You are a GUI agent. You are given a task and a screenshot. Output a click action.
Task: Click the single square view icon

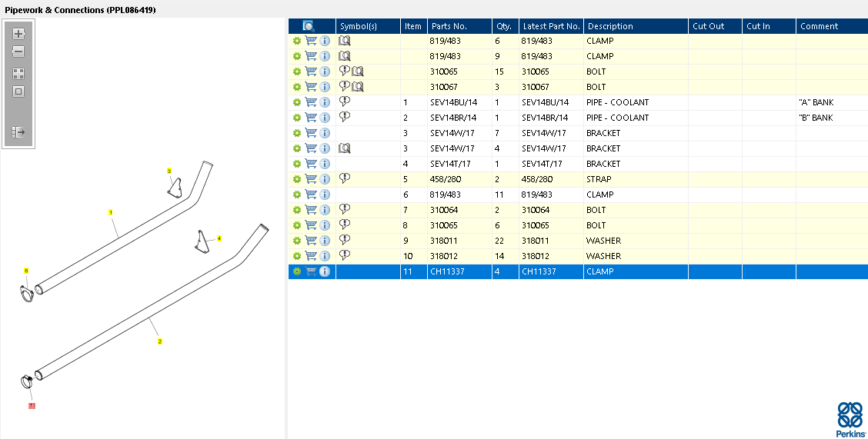click(x=19, y=91)
